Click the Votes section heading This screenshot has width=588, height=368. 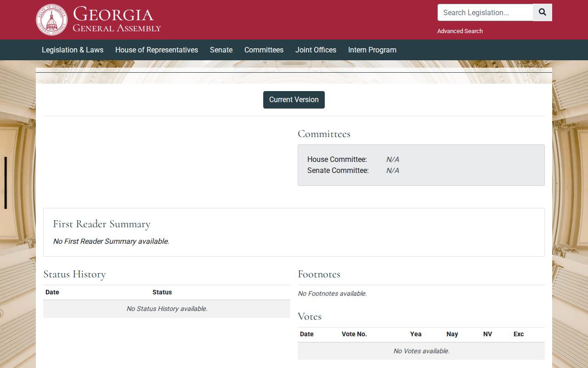point(310,316)
